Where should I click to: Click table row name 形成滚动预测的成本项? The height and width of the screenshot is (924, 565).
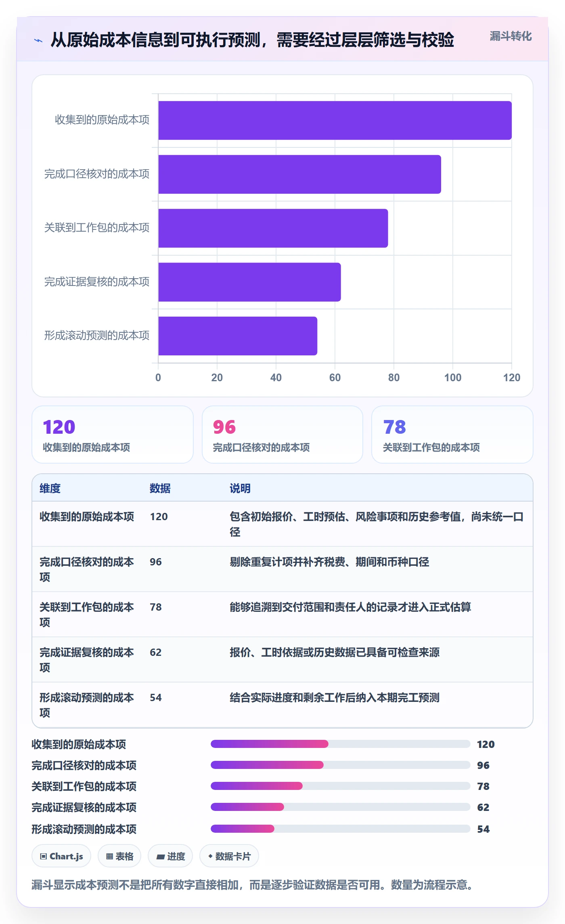(86, 705)
